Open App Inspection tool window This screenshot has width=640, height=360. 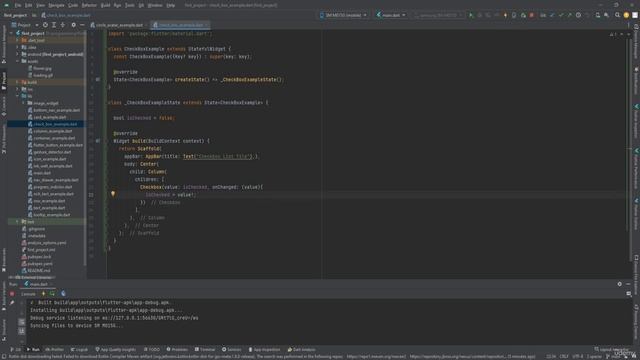click(x=264, y=349)
